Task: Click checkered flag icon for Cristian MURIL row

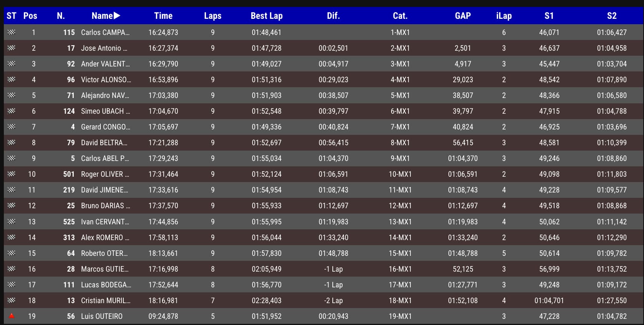Action: [x=12, y=300]
